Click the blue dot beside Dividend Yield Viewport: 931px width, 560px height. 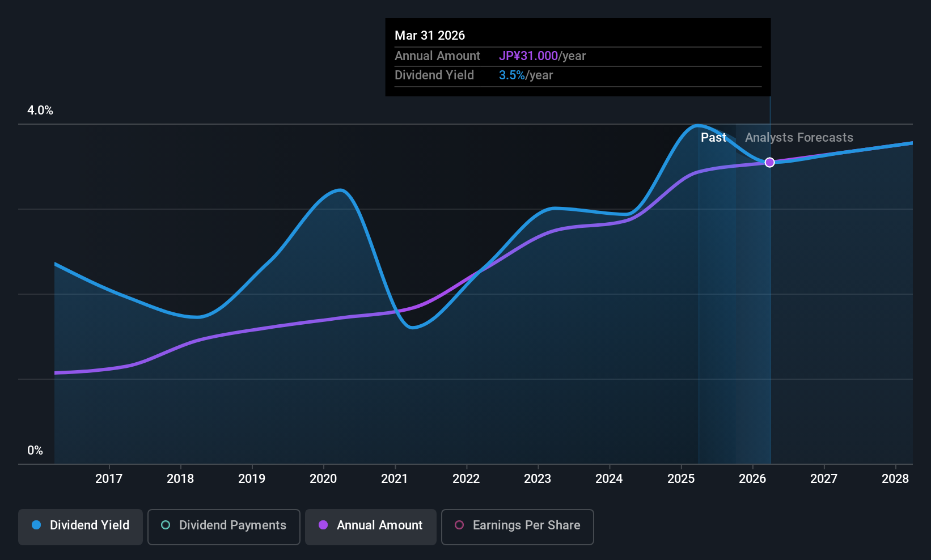pyautogui.click(x=36, y=525)
